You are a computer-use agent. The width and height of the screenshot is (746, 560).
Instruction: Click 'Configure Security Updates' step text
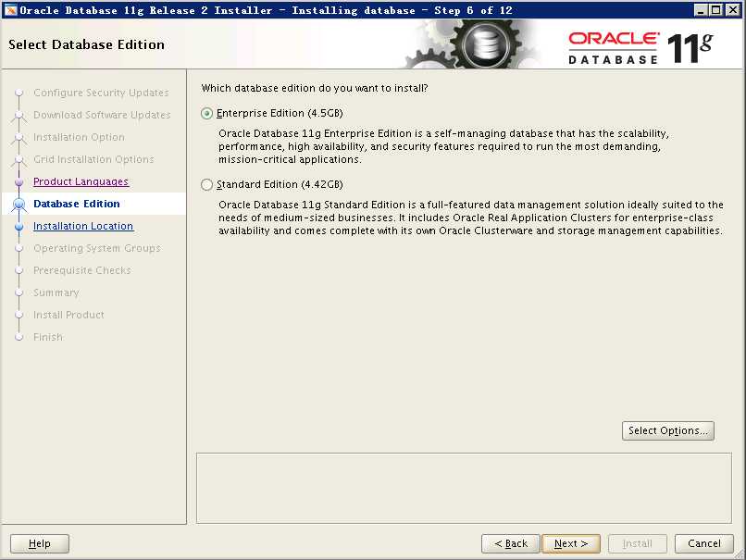coord(101,93)
